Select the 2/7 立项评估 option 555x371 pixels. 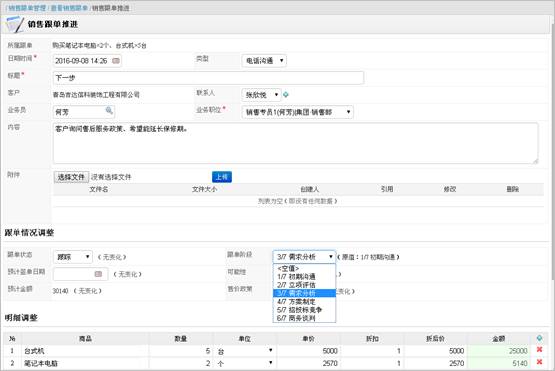(304, 285)
